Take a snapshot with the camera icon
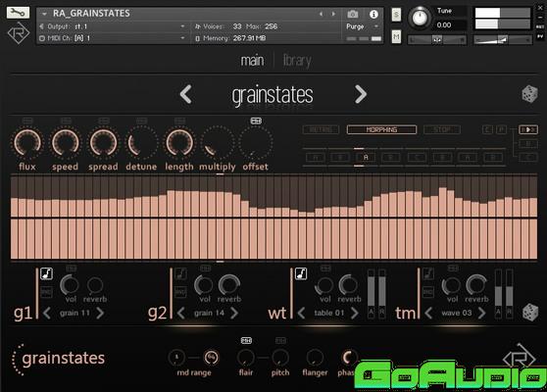Viewport: 547px width, 392px height. [x=353, y=15]
